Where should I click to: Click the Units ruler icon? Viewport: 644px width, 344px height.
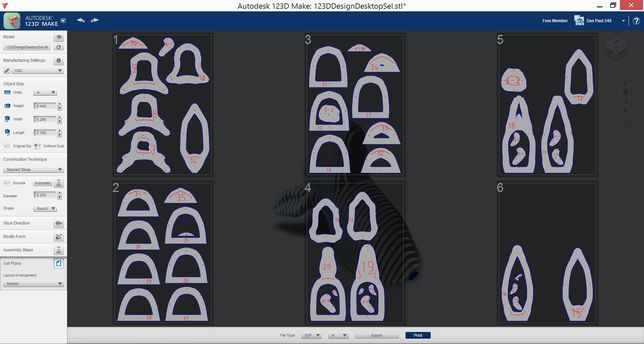pos(7,93)
